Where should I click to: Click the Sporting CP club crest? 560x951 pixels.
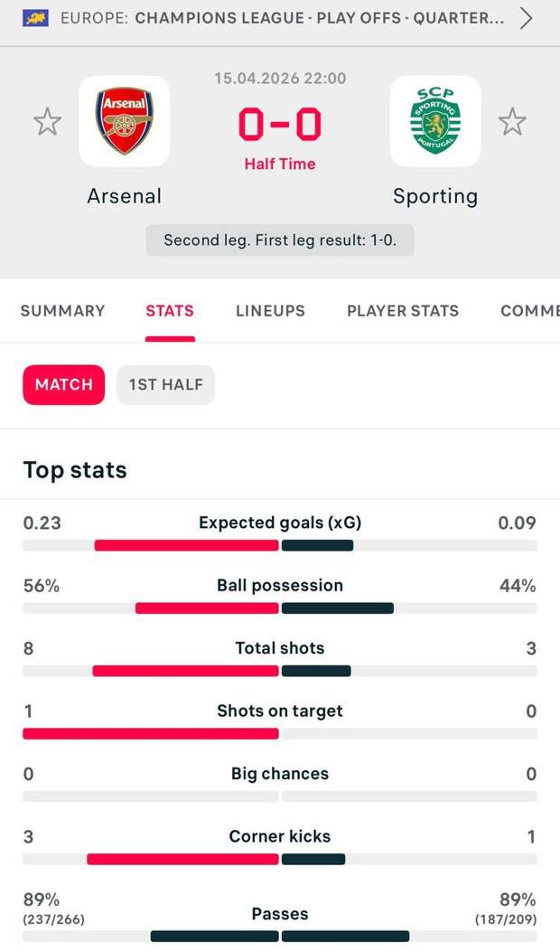pos(435,121)
